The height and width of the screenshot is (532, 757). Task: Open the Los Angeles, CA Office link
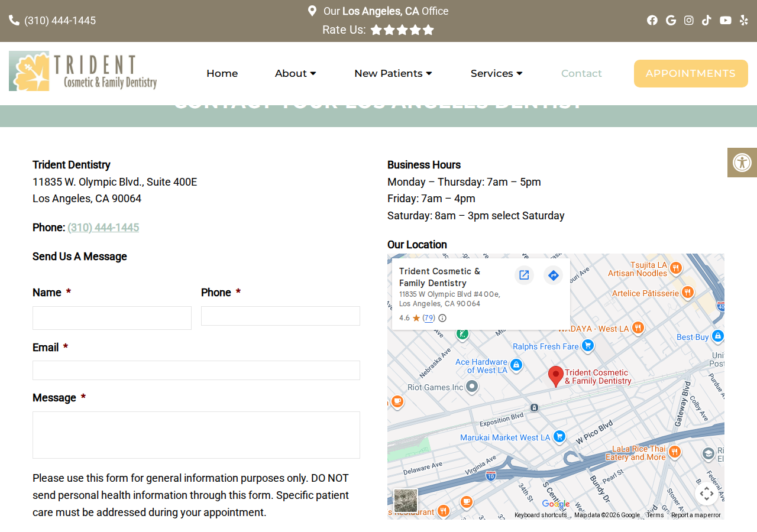(x=386, y=11)
